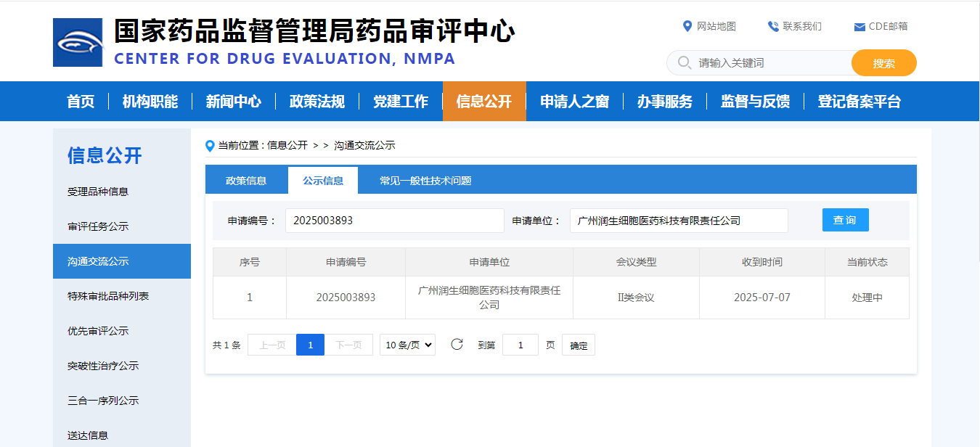The height and width of the screenshot is (447, 980).
Task: Click the refresh icon in the pagination bar
Action: (x=458, y=344)
